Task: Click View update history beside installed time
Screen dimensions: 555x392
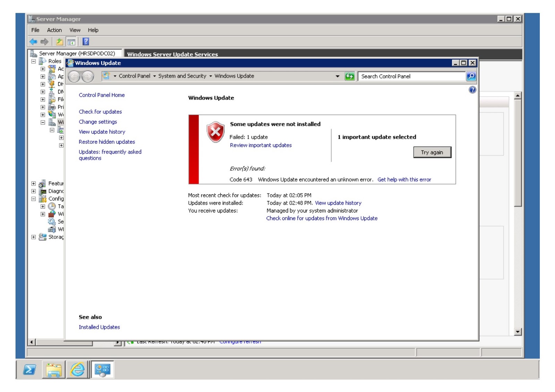Action: [338, 203]
